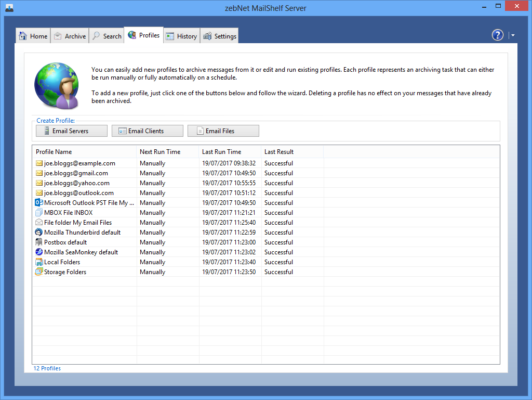Click the Storage Folders profile icon
Screen dimensions: 532x400
[x=38, y=272]
